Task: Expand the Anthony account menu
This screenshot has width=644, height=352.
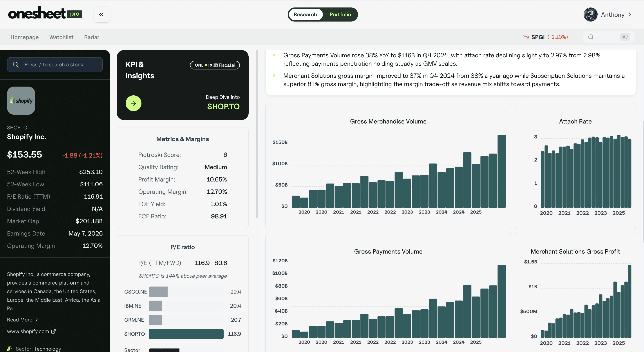Action: 613,15
